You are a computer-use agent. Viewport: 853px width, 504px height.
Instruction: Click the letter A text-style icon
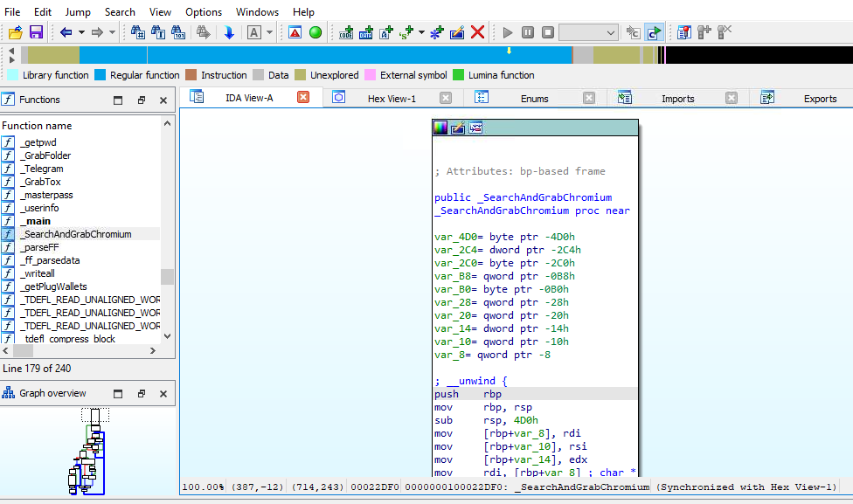[x=253, y=32]
